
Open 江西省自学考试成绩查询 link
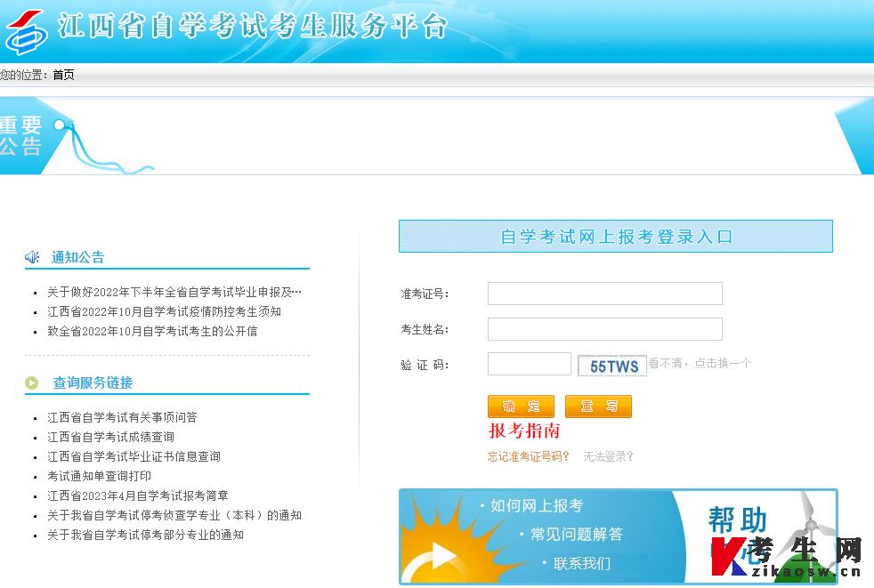(x=110, y=437)
